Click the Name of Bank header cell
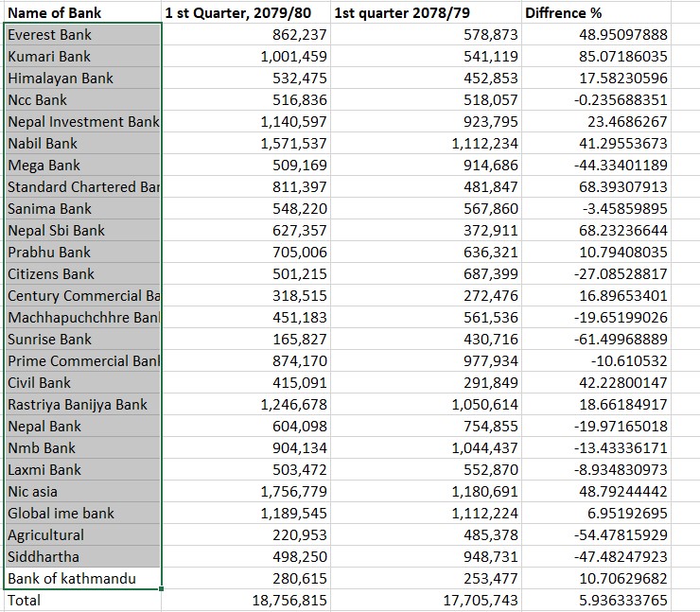Viewport: 700px width, 612px height. pos(82,13)
